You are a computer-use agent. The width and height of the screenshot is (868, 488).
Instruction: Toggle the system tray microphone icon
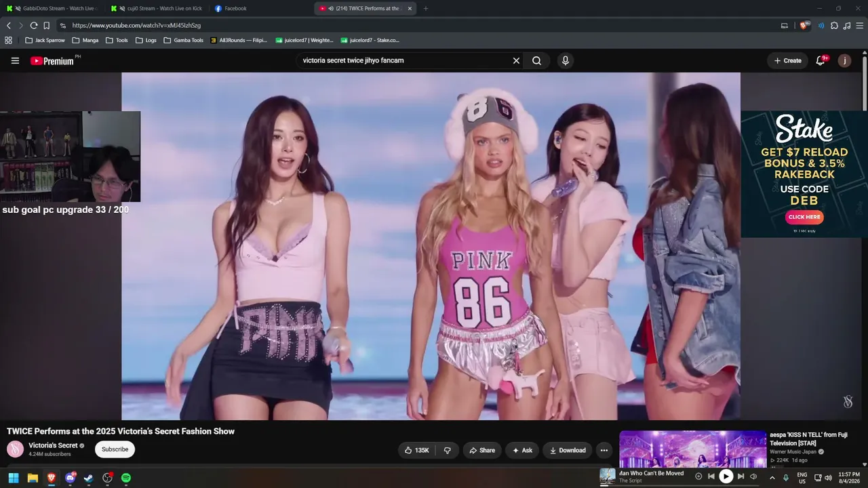click(x=786, y=478)
